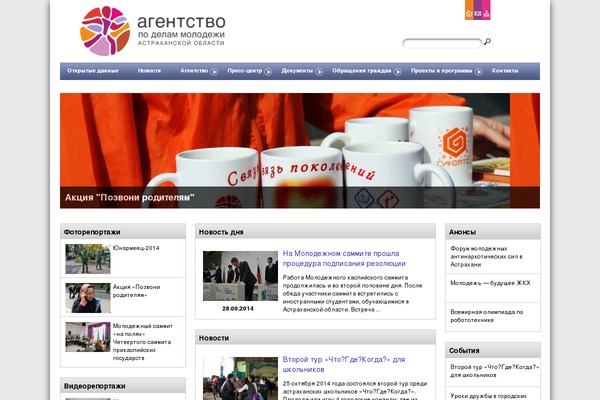Expand the Документы submenu arrow
Viewport: 600px width, 400px height.
pyautogui.click(x=319, y=72)
